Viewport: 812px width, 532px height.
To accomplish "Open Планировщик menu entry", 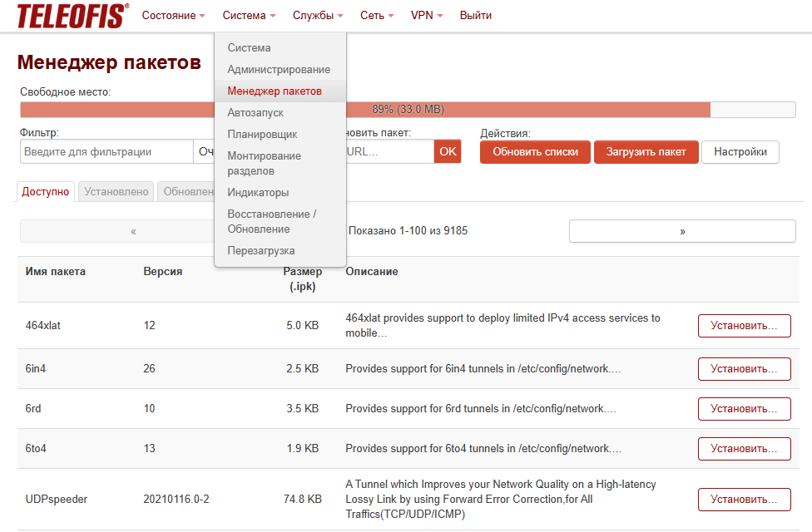I will coord(262,135).
